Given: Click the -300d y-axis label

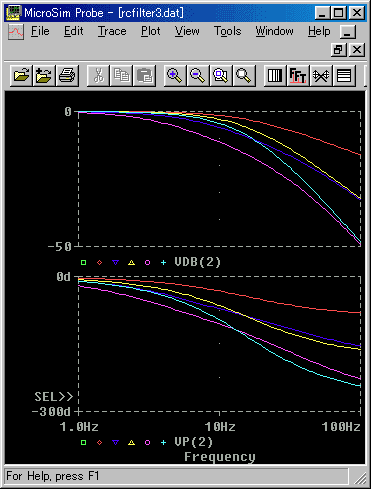Looking at the screenshot, I should [x=51, y=412].
